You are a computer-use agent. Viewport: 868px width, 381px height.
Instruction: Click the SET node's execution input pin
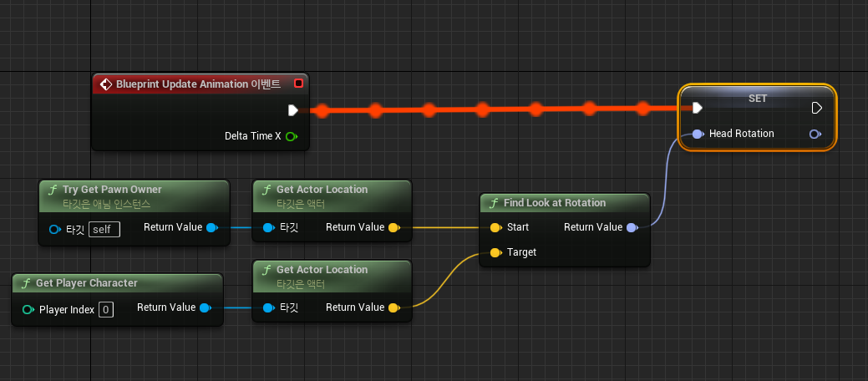pos(698,108)
